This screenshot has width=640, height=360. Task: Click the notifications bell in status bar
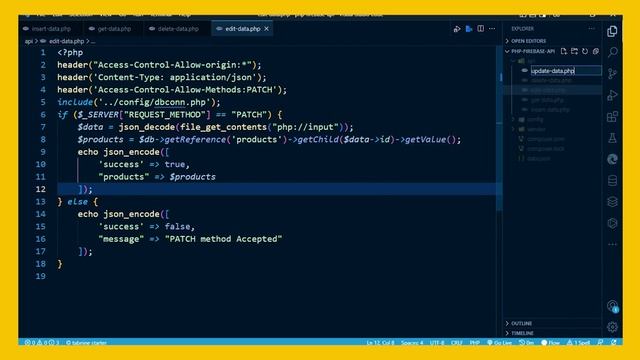(x=614, y=342)
